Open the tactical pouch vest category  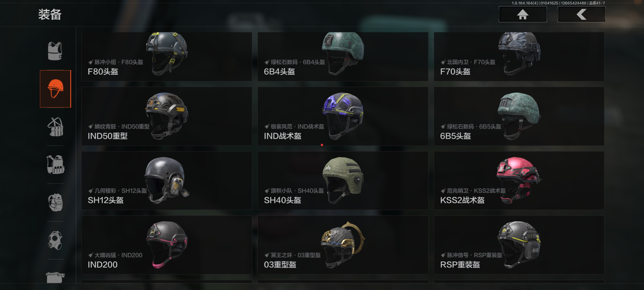pyautogui.click(x=56, y=165)
